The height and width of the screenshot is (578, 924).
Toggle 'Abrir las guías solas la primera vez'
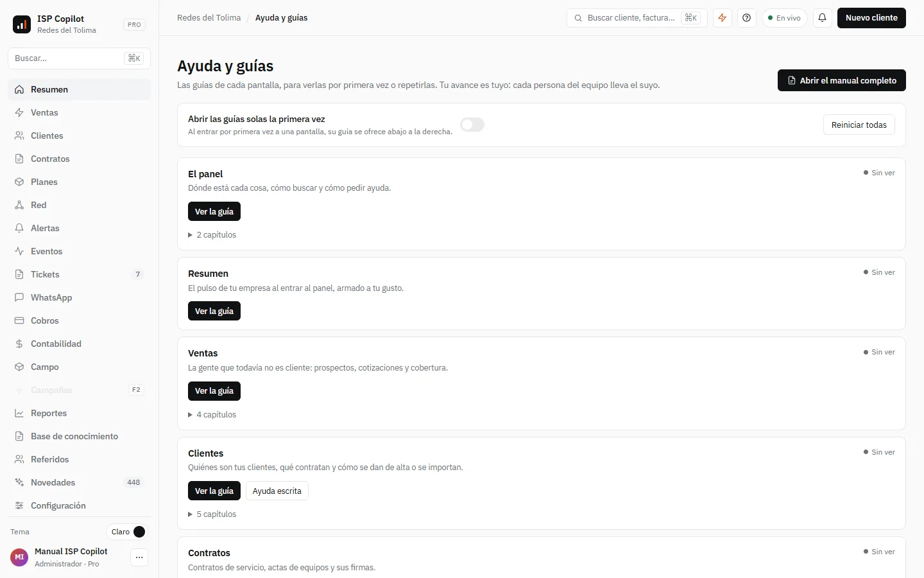tap(472, 125)
